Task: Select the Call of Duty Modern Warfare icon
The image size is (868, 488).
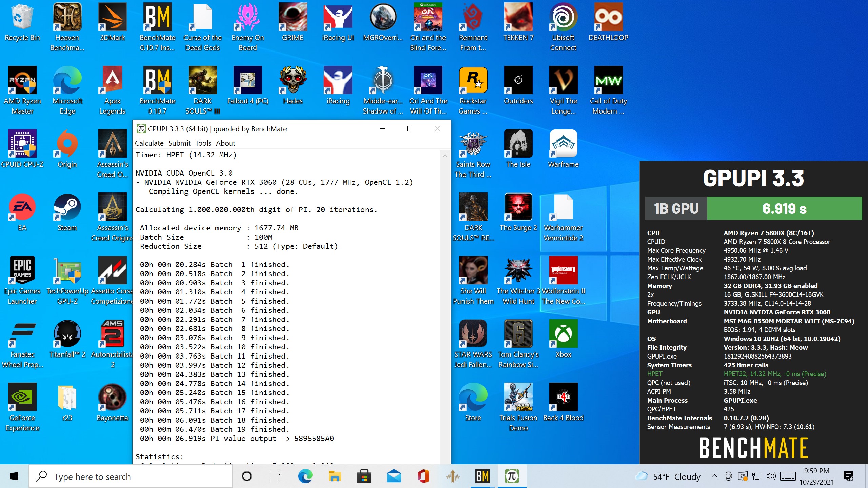Action: click(x=608, y=90)
